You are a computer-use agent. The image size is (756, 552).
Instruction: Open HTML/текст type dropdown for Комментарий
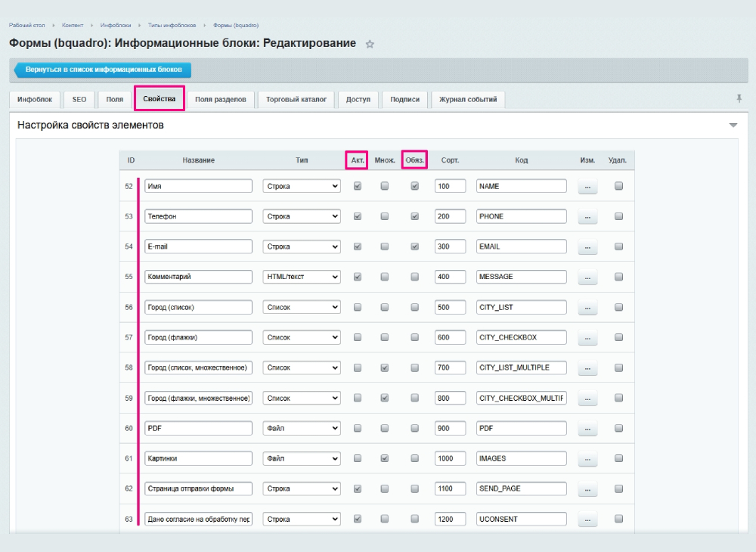coord(302,277)
